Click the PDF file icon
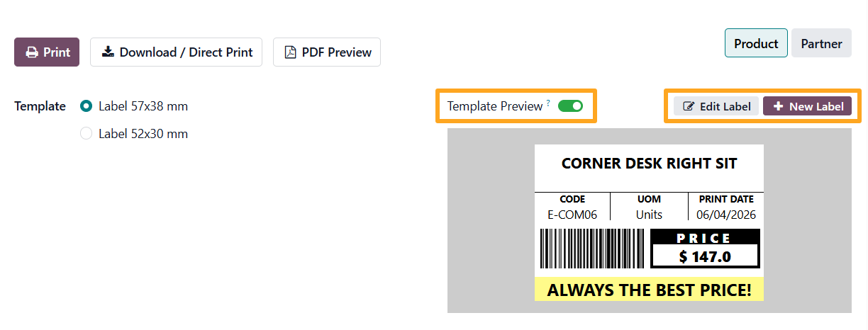The height and width of the screenshot is (330, 868). [290, 52]
